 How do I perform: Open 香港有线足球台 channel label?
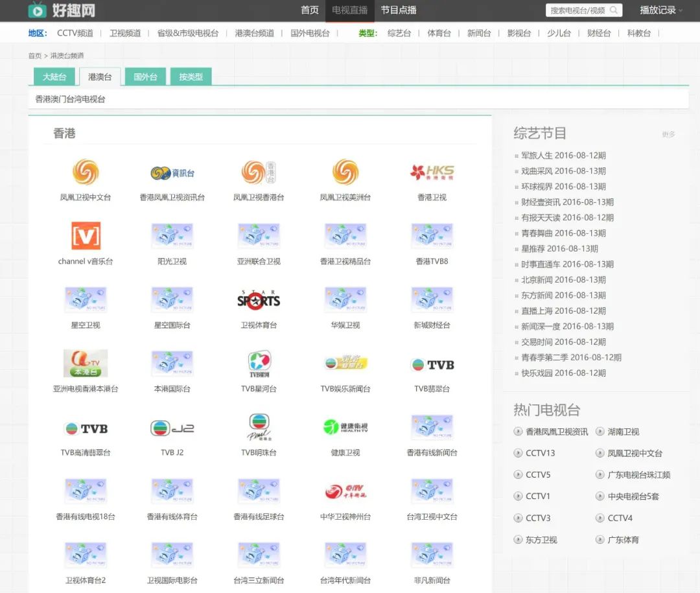[x=259, y=516]
